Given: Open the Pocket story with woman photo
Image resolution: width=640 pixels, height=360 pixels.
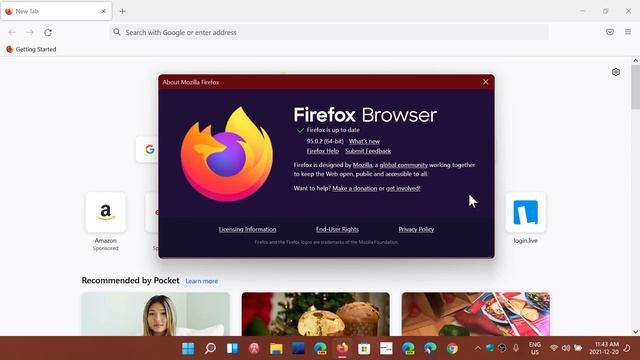Looking at the screenshot, I should tap(156, 314).
